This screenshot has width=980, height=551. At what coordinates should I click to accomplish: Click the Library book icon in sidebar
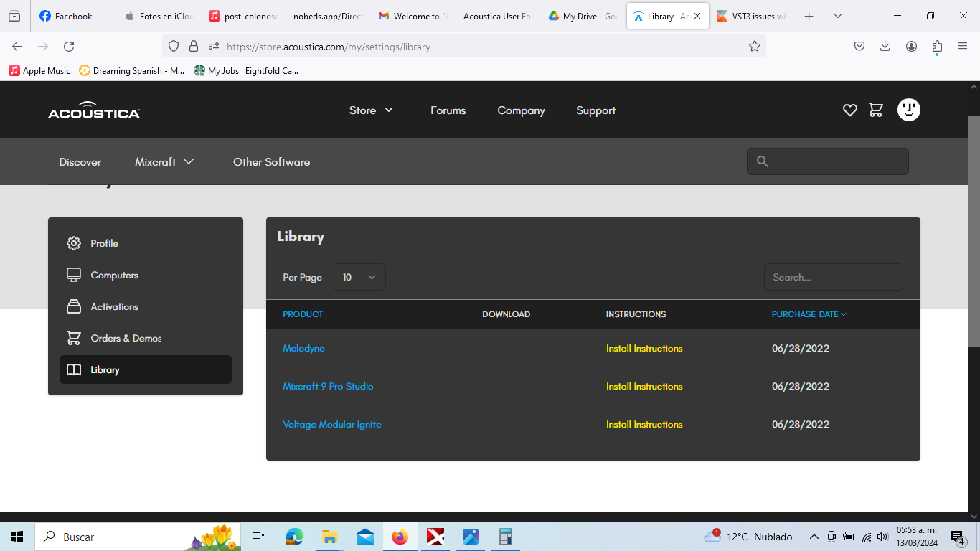[x=74, y=369]
